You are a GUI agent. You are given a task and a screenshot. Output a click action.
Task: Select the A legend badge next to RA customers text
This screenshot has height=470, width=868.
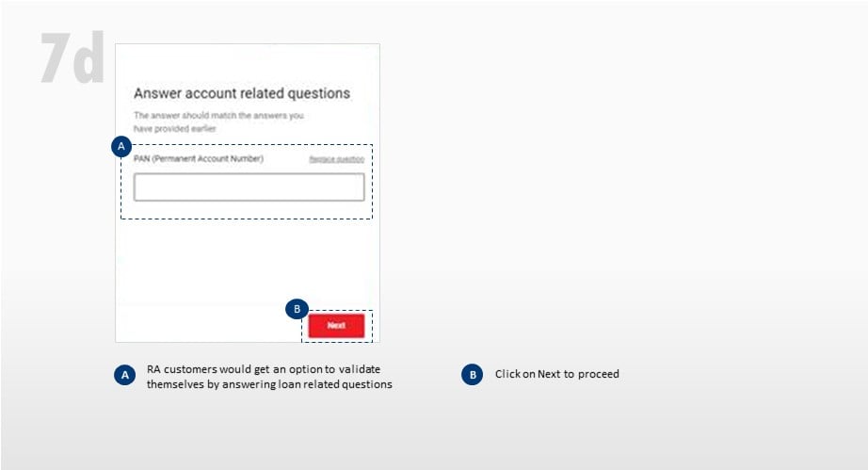coord(124,375)
